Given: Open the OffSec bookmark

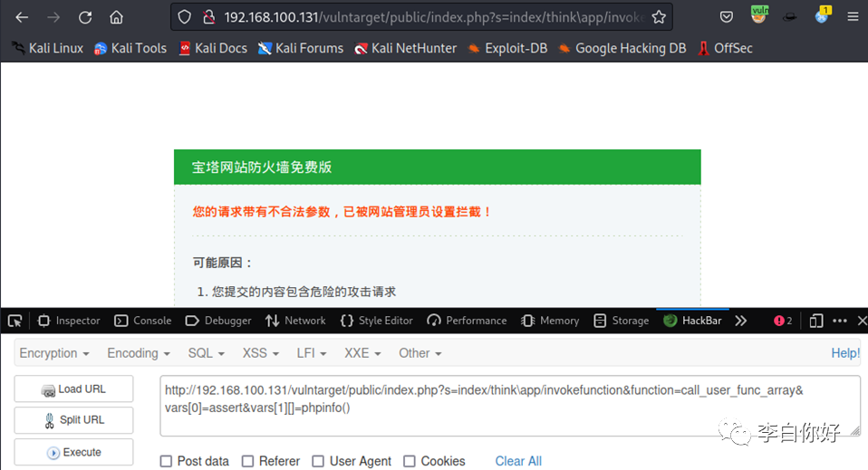Looking at the screenshot, I should pyautogui.click(x=725, y=48).
